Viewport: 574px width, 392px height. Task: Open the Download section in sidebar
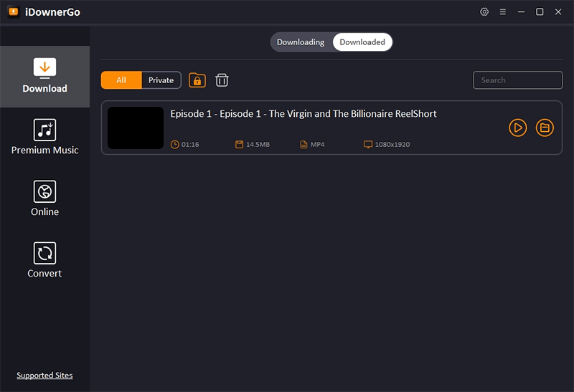coord(44,77)
